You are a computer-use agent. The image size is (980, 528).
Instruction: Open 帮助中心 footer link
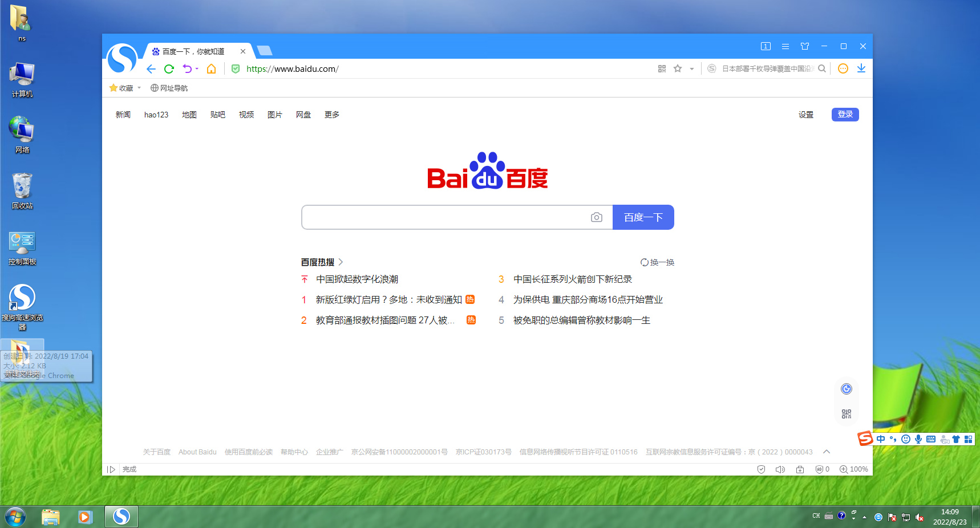point(294,452)
